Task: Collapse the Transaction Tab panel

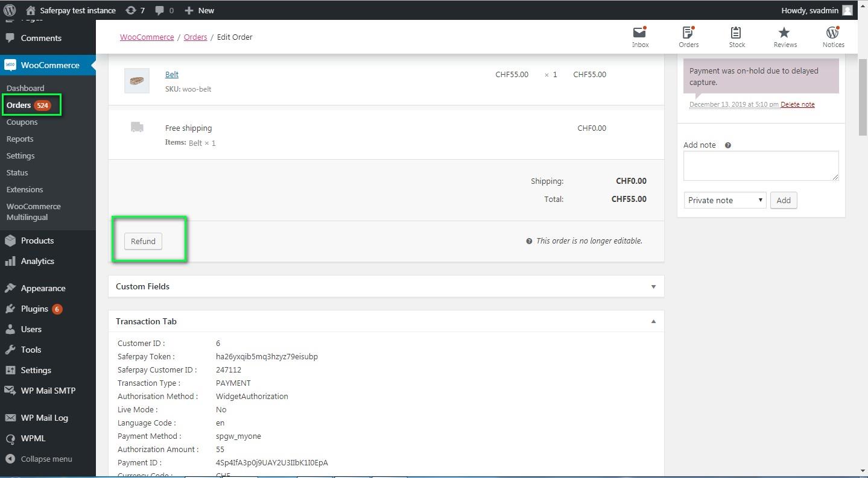Action: (653, 322)
